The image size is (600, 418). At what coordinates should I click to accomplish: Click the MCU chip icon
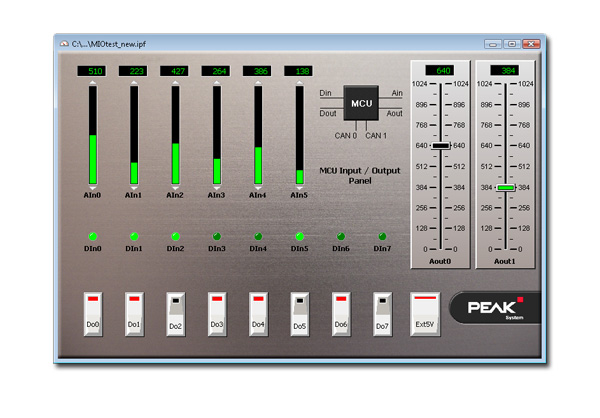[361, 103]
